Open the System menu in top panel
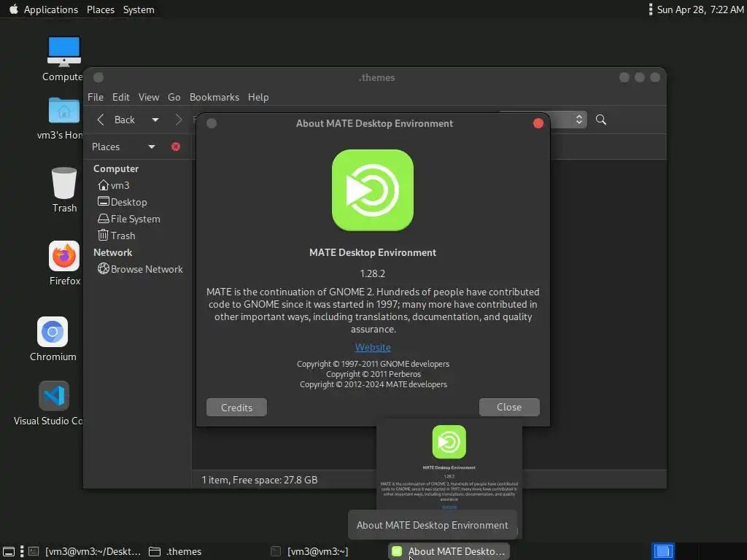This screenshot has height=560, width=747. [x=139, y=9]
